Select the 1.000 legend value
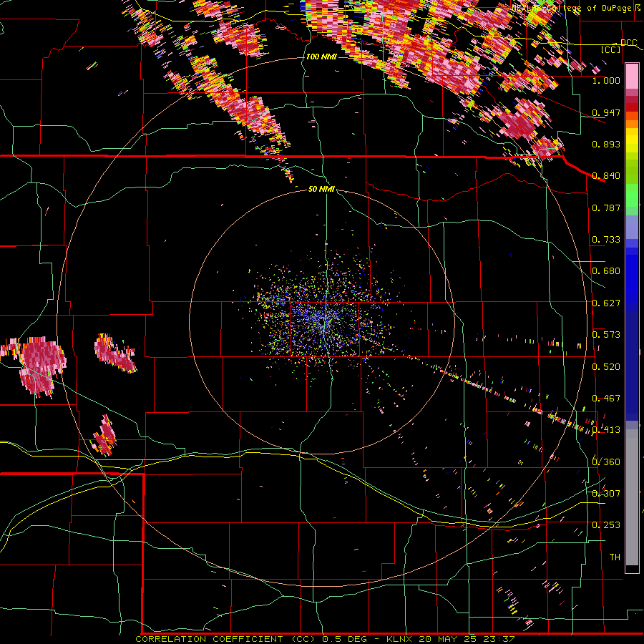The height and width of the screenshot is (644, 644). pos(606,81)
